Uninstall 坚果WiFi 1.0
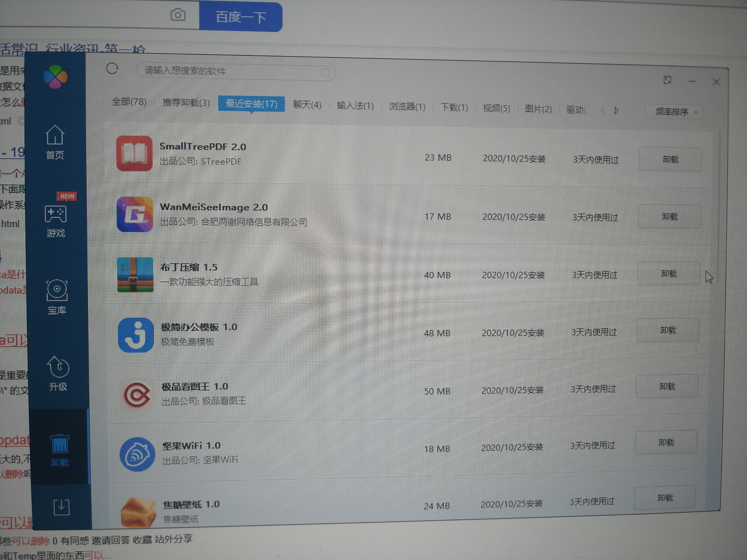 pyautogui.click(x=666, y=443)
